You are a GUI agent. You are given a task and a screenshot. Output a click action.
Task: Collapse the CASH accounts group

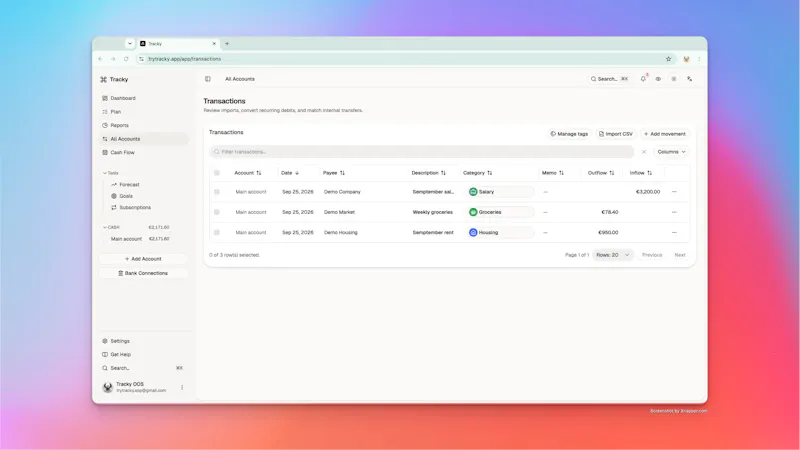pos(111,228)
